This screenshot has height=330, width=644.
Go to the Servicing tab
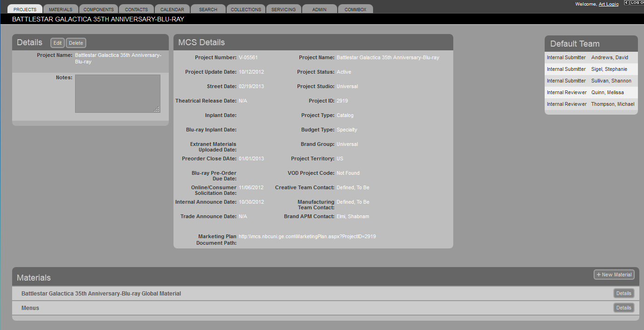click(284, 9)
